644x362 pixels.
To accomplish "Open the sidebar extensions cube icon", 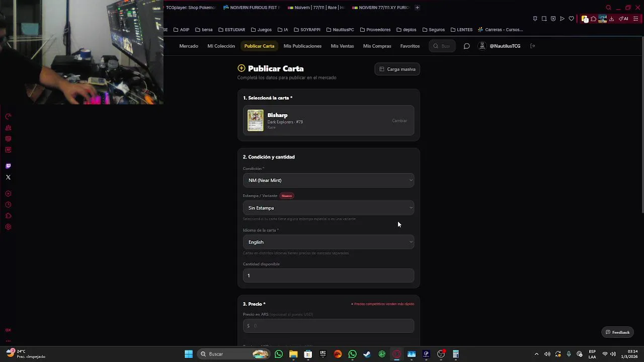I will pos(8,216).
